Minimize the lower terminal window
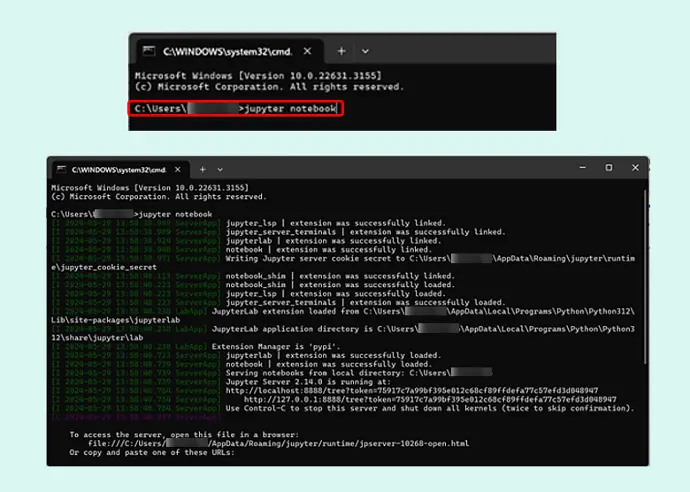 coord(583,168)
